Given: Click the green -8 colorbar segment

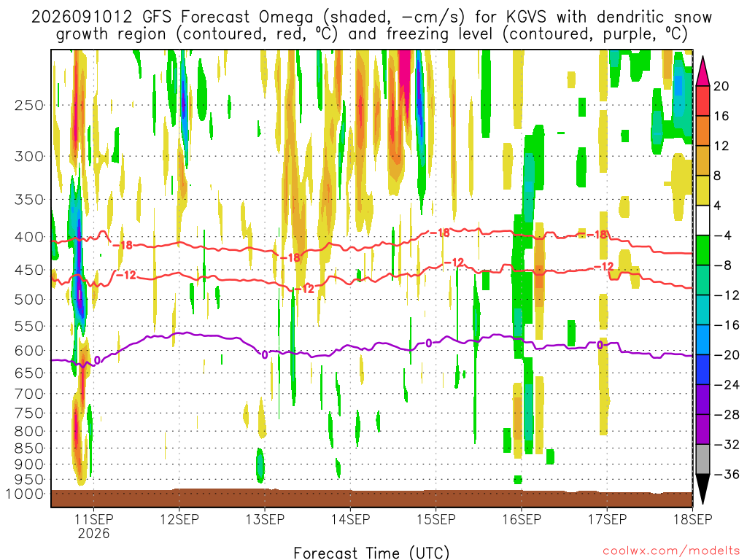Looking at the screenshot, I should tap(703, 250).
